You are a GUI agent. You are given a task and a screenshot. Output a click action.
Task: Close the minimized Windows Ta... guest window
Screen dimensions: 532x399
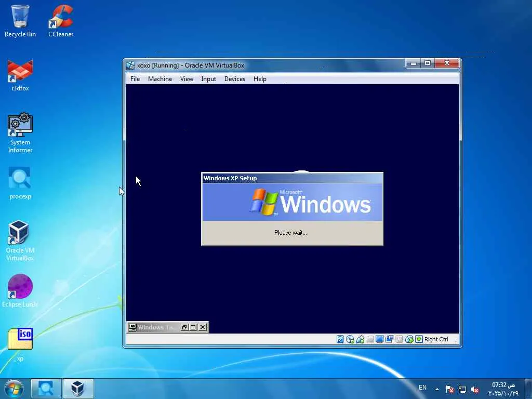tap(203, 327)
